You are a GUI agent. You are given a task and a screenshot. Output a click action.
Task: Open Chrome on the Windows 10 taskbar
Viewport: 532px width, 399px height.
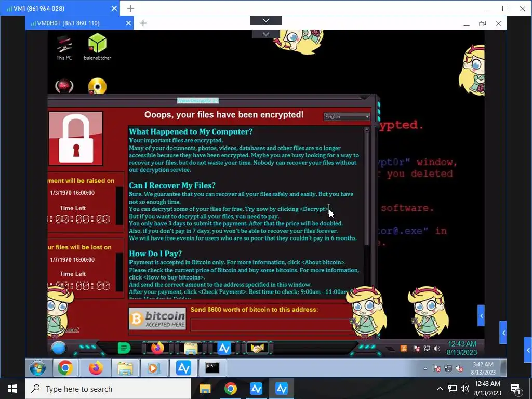pyautogui.click(x=230, y=389)
